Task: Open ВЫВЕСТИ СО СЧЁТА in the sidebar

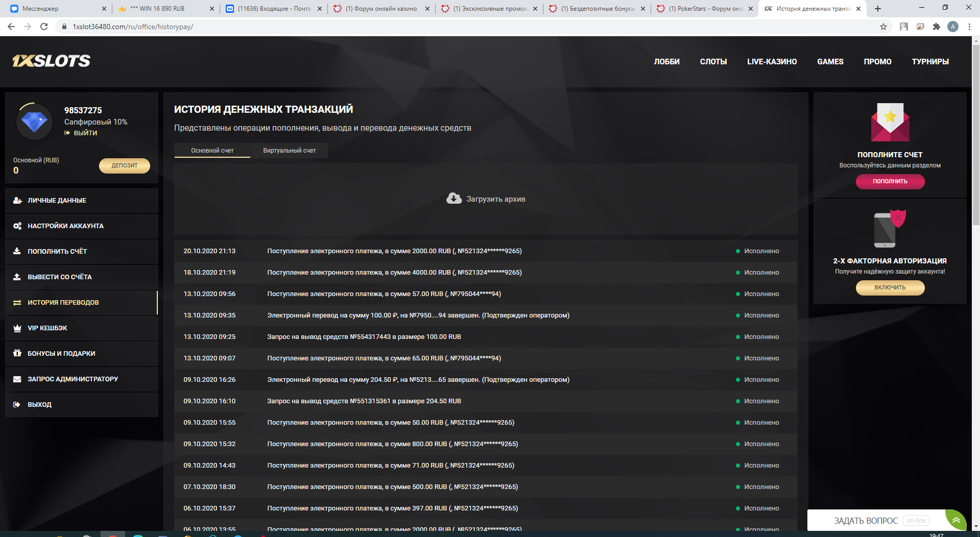Action: 82,277
